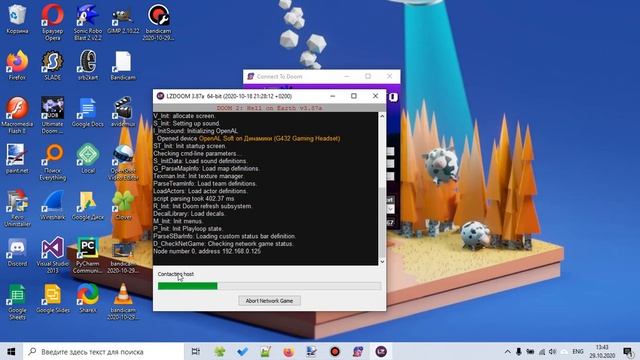This screenshot has height=360, width=640.
Task: Launch the OpenShot Video Editor shortcut
Action: pos(123,162)
